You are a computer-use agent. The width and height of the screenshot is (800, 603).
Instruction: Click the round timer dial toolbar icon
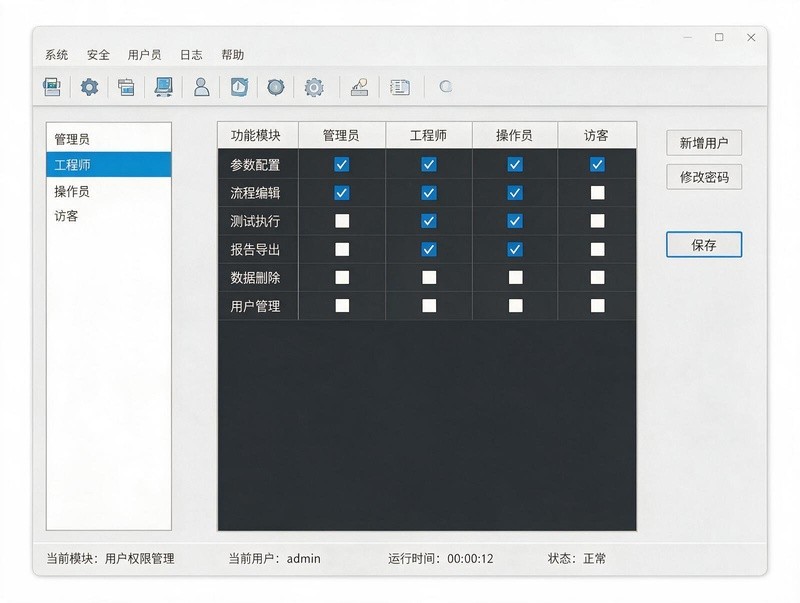276,87
